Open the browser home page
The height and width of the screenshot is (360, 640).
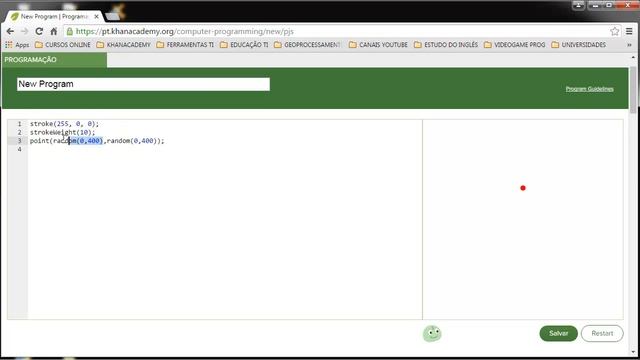pos(53,31)
